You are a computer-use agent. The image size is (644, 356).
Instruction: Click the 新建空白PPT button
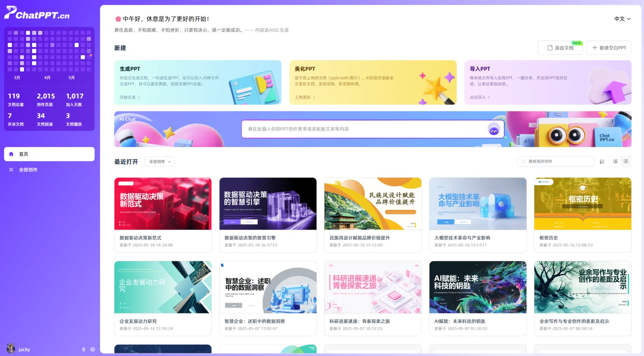pyautogui.click(x=609, y=48)
